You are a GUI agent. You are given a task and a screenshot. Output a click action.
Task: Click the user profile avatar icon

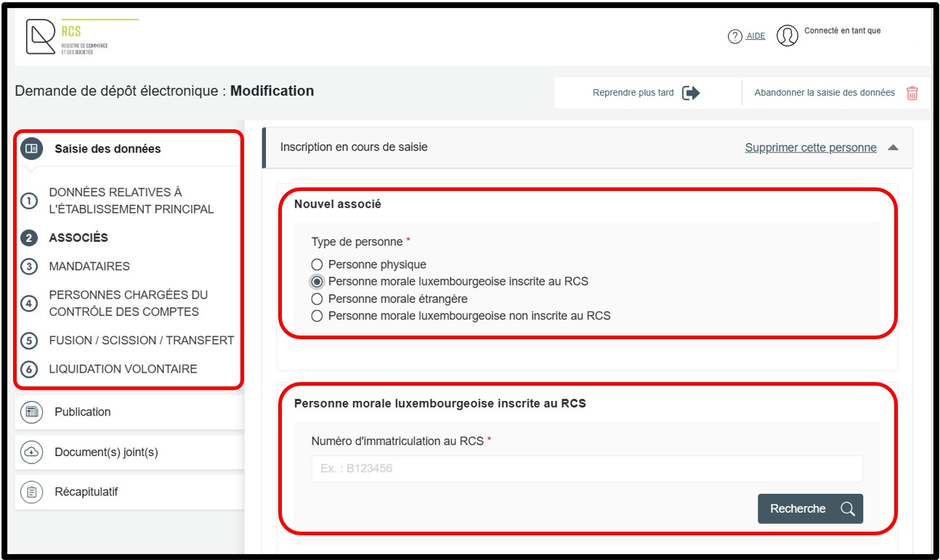tap(787, 36)
